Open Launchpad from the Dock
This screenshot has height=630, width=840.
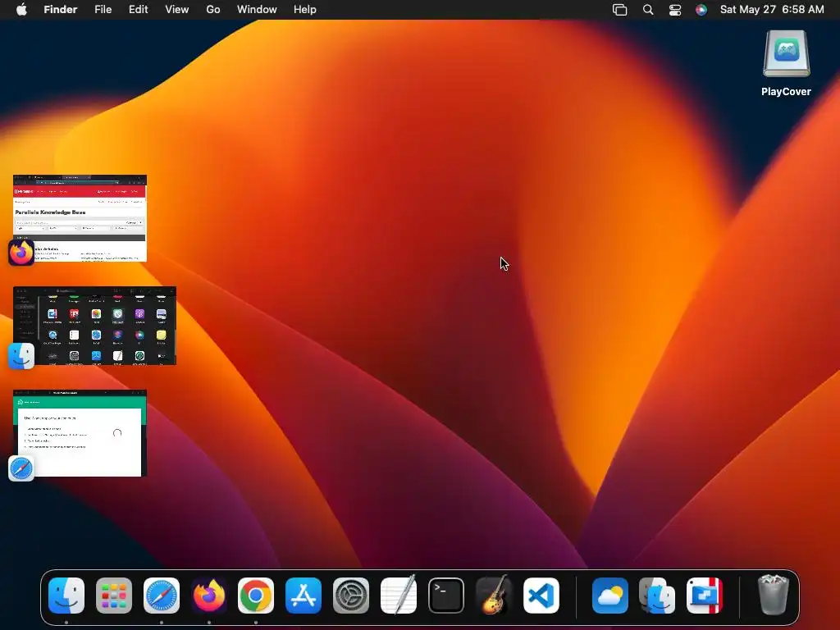[114, 596]
